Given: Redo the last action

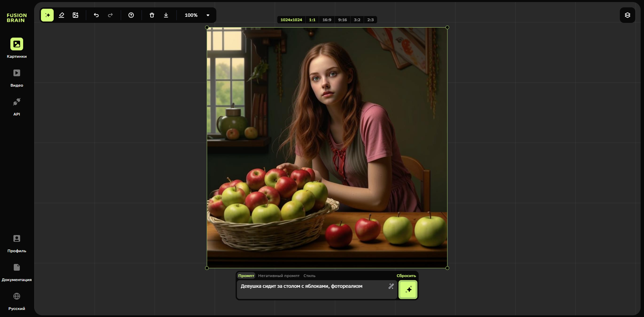Looking at the screenshot, I should point(110,15).
